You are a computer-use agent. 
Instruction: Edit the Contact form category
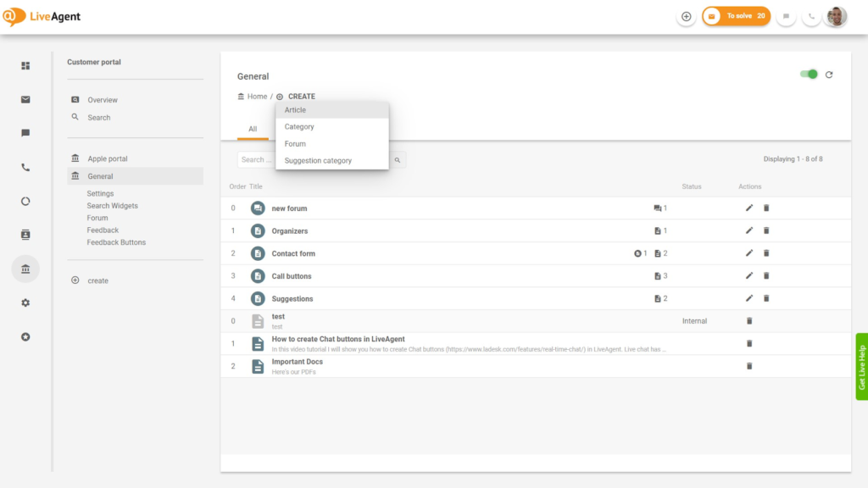[x=749, y=253]
